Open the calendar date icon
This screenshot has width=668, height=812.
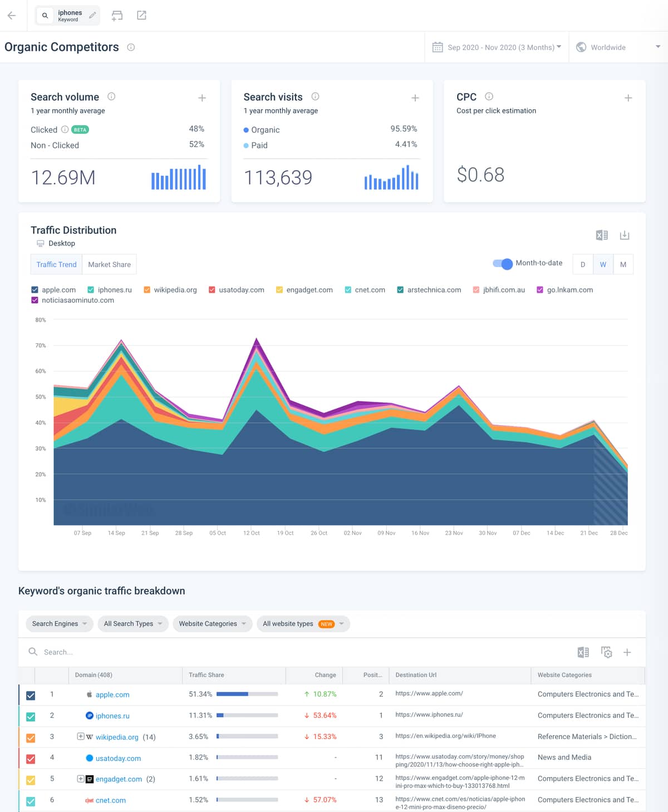(438, 47)
